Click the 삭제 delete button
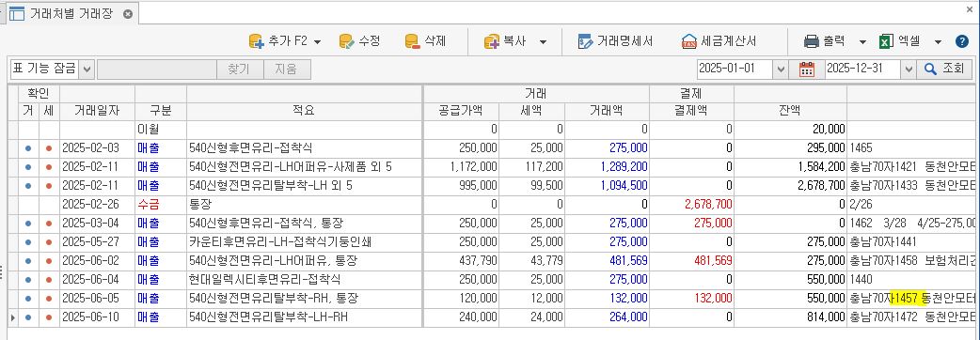This screenshot has width=980, height=340. (x=425, y=41)
